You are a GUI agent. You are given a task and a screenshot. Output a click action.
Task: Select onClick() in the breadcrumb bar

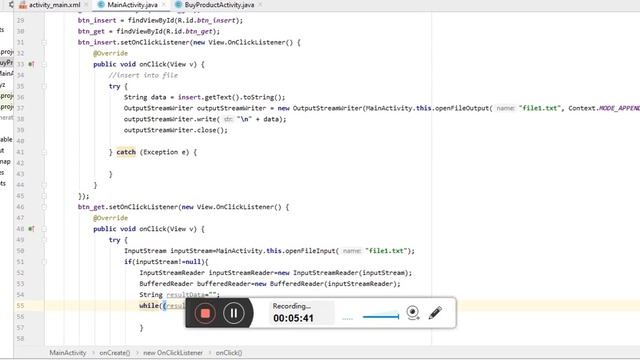(x=229, y=353)
